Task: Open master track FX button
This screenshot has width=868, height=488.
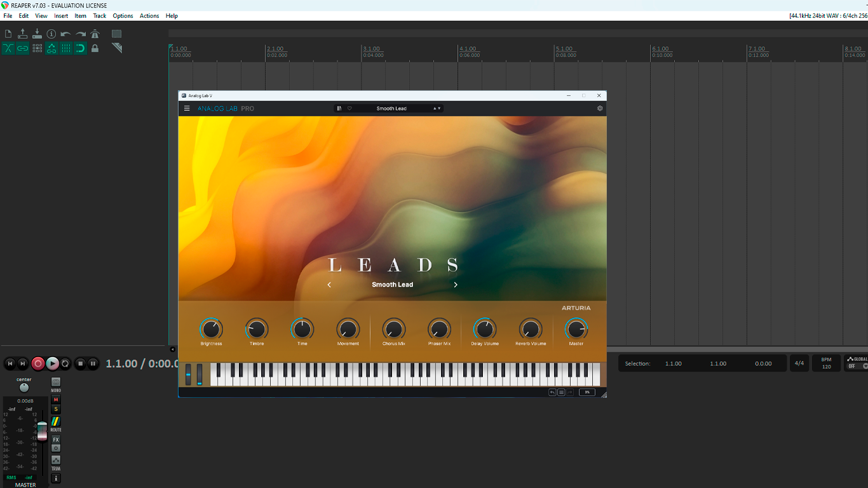Action: coord(56,440)
